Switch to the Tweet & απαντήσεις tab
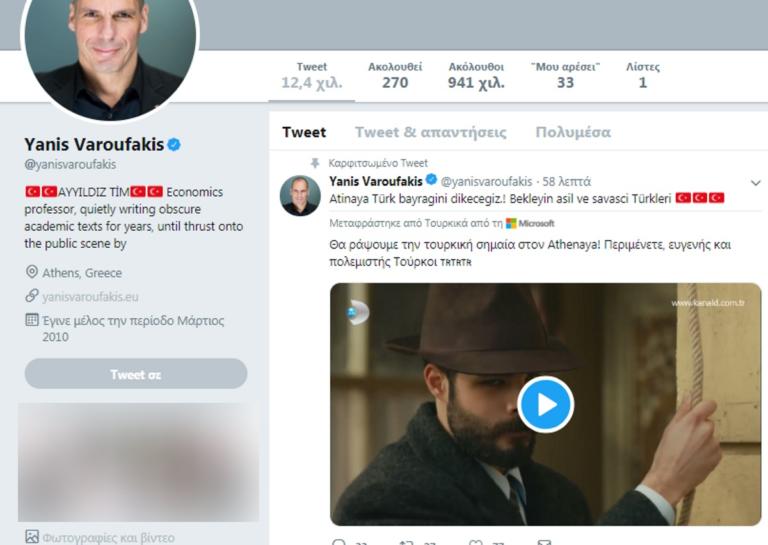Image resolution: width=768 pixels, height=545 pixels. click(430, 132)
